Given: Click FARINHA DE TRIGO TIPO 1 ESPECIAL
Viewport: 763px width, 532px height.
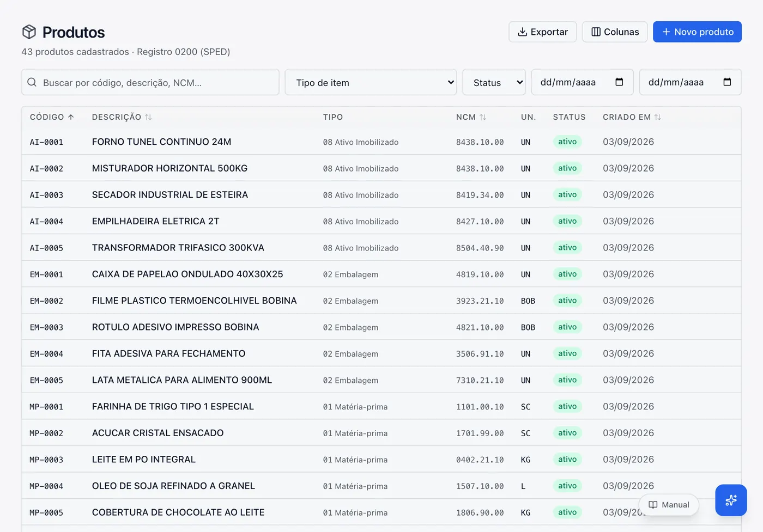Looking at the screenshot, I should [x=173, y=406].
